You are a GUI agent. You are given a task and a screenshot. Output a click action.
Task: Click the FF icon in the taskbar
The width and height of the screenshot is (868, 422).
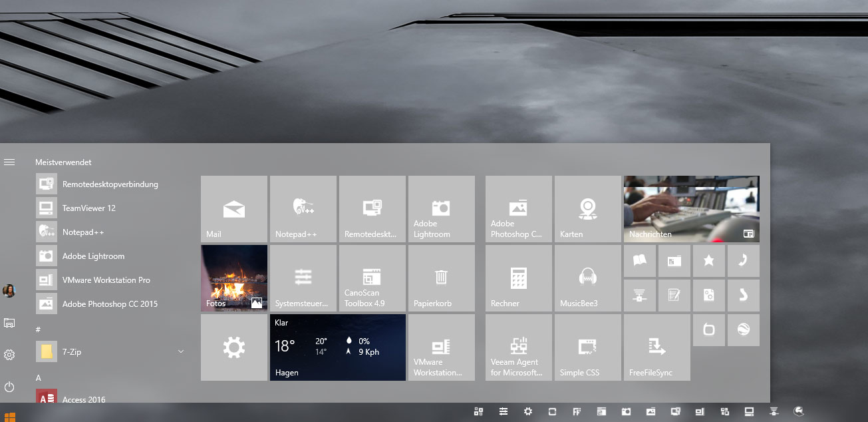tap(577, 412)
